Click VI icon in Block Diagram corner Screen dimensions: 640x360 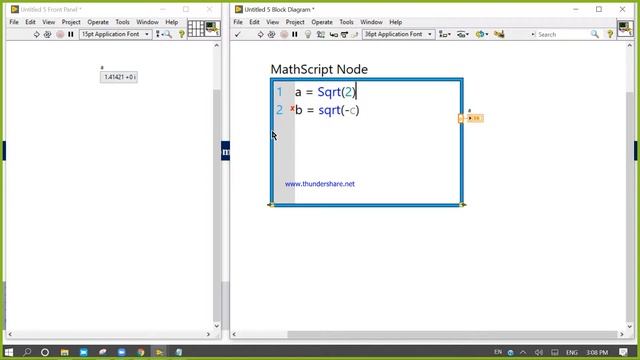click(x=625, y=29)
